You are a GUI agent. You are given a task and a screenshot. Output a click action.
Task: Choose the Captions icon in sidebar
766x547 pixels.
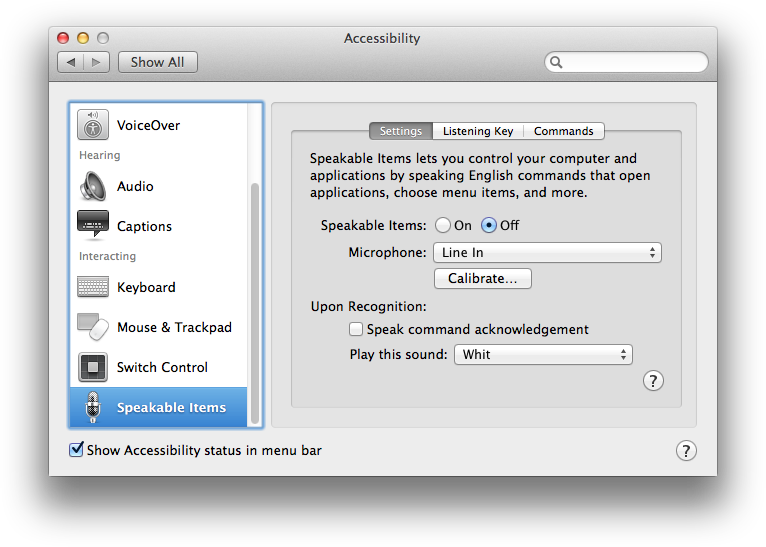[x=93, y=226]
